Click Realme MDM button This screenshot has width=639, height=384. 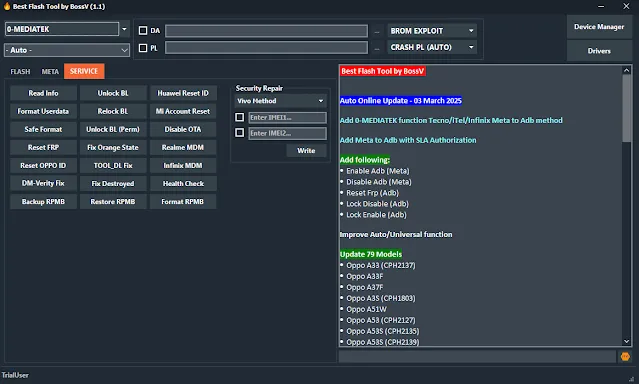point(183,147)
